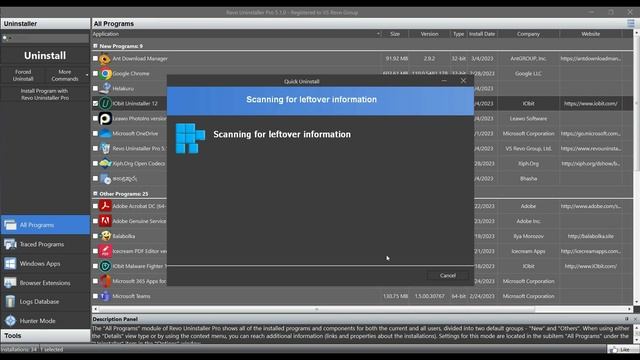Check the Ant Download Manager checkbox
640x360 pixels.
95,59
